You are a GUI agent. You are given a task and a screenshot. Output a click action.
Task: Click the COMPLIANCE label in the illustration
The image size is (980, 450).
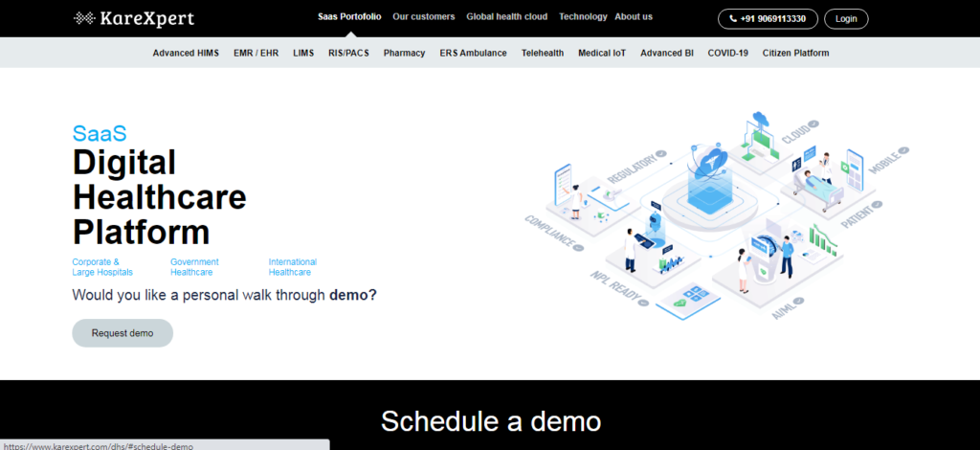click(553, 233)
